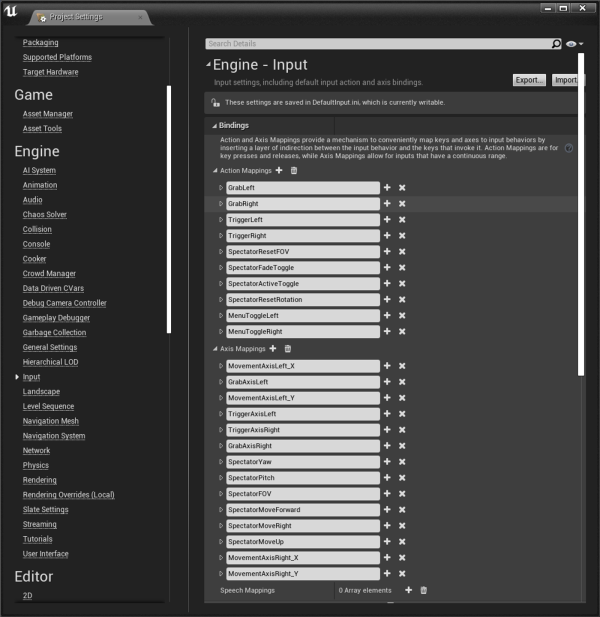Screen dimensions: 600x617
Task: Delete the SpectatorPitch axis mapping
Action: coord(402,478)
